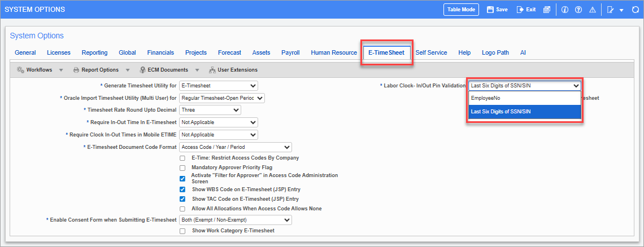Open User Extensions from the toolbar

pos(233,70)
